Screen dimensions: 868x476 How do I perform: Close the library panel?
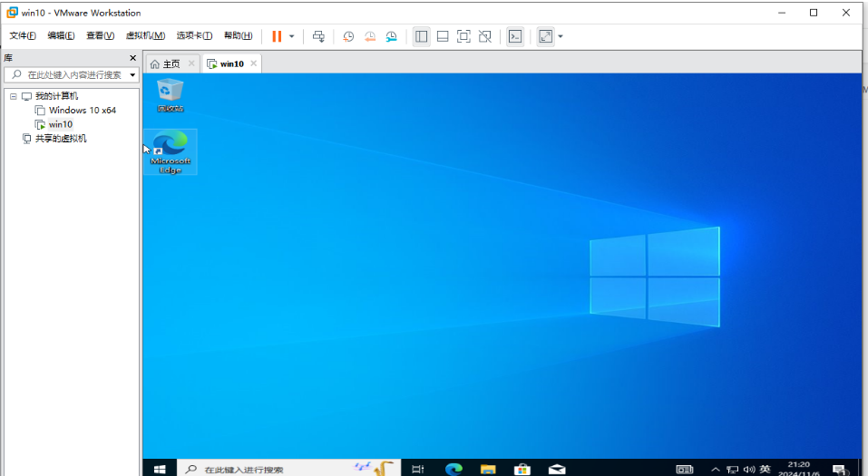132,57
